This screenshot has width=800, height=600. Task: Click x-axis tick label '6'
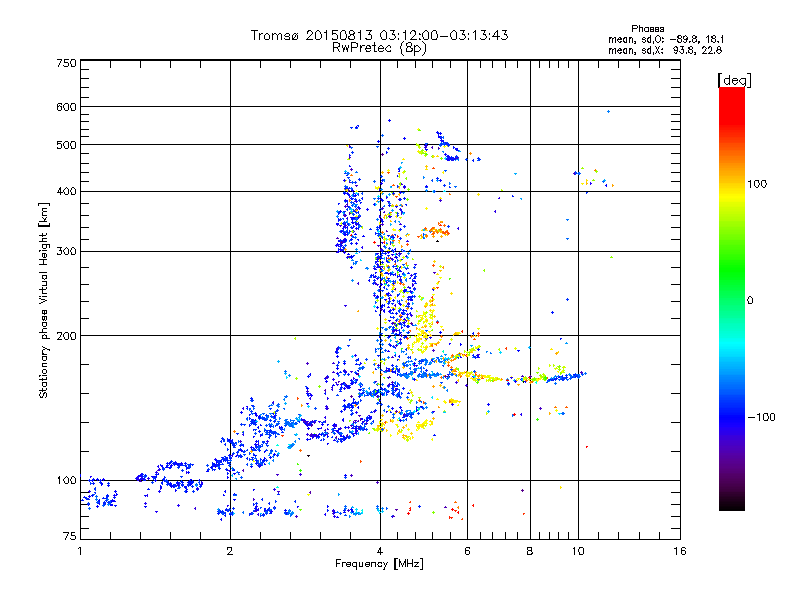click(x=467, y=551)
